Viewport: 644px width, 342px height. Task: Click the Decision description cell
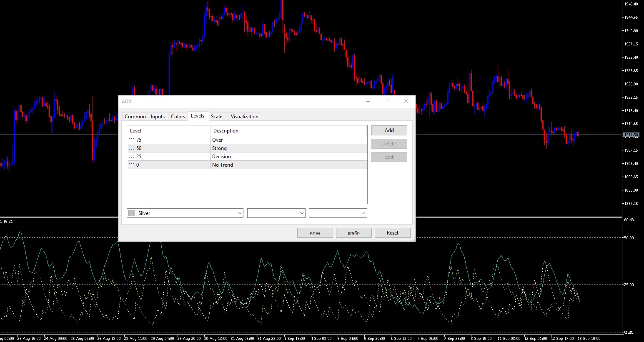[x=289, y=157]
